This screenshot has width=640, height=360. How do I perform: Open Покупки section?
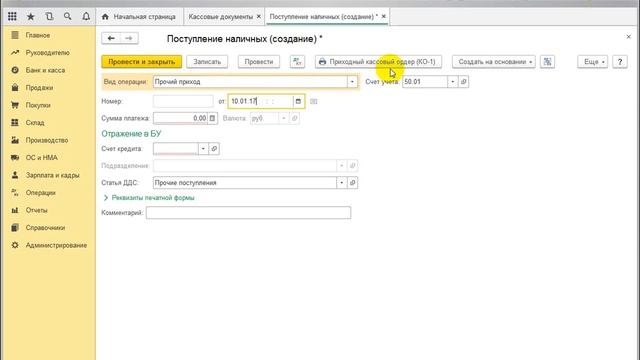coord(49,105)
